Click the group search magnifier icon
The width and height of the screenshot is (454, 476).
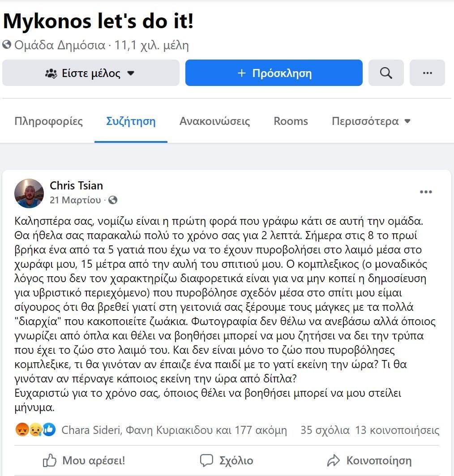[x=386, y=73]
